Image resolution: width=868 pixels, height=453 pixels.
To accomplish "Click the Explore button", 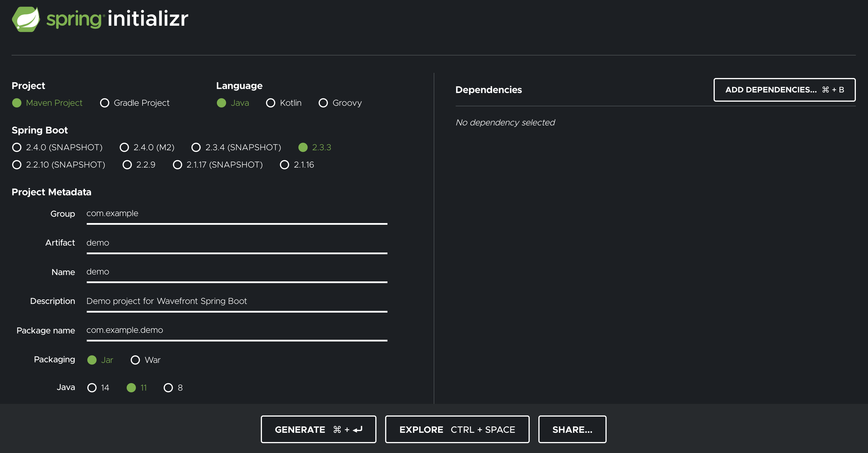I will 457,429.
